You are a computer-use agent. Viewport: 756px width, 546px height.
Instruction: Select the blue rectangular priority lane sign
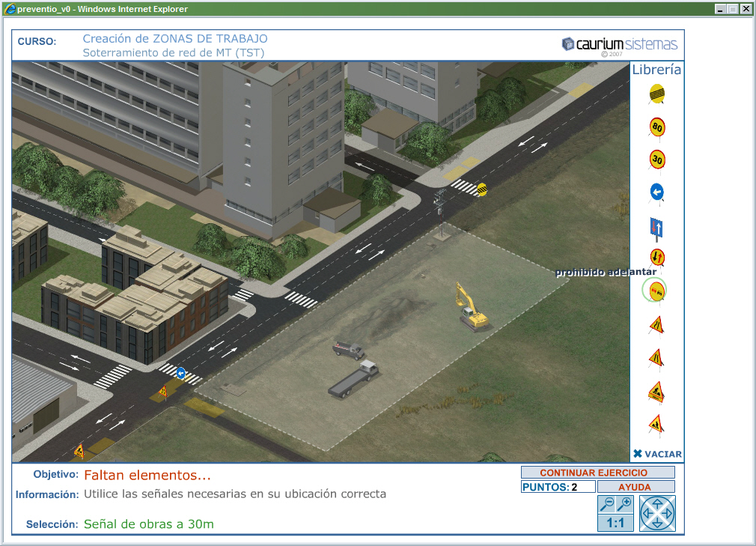click(656, 227)
